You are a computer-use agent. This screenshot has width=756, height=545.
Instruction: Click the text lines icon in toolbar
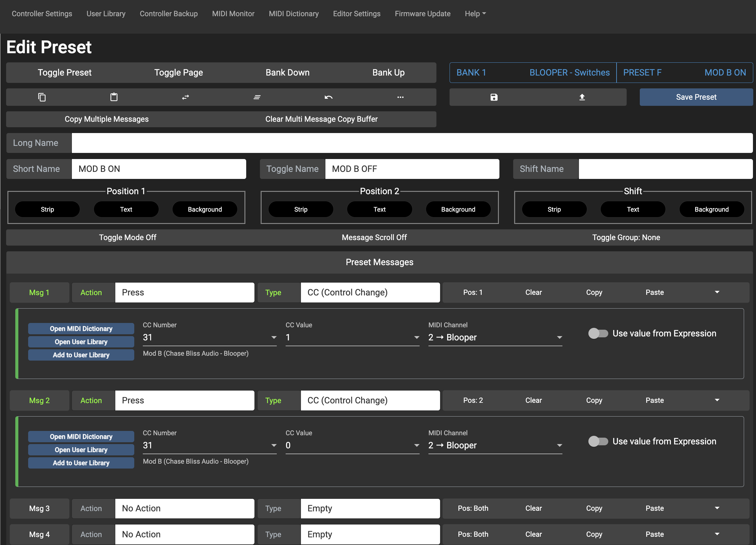tap(257, 97)
